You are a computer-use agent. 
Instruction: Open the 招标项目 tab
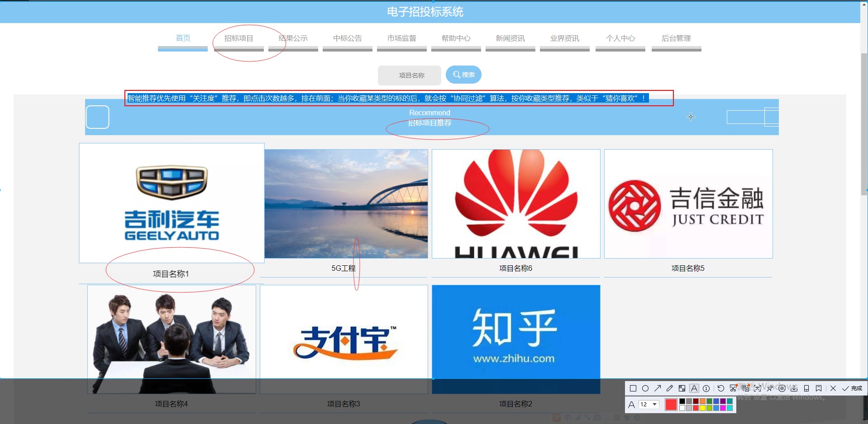point(239,38)
